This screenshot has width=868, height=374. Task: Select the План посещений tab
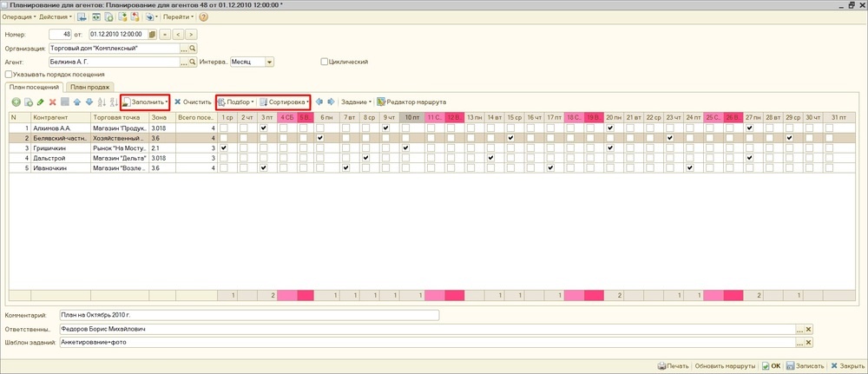[x=34, y=87]
